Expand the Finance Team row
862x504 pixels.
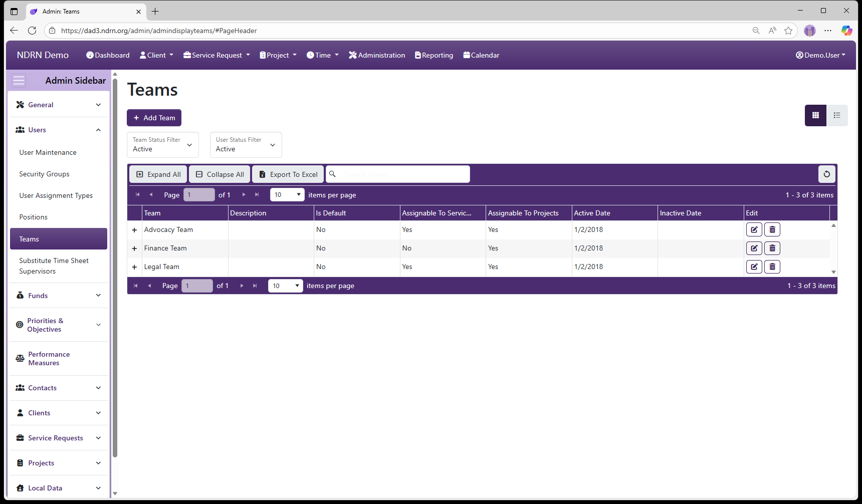(134, 248)
